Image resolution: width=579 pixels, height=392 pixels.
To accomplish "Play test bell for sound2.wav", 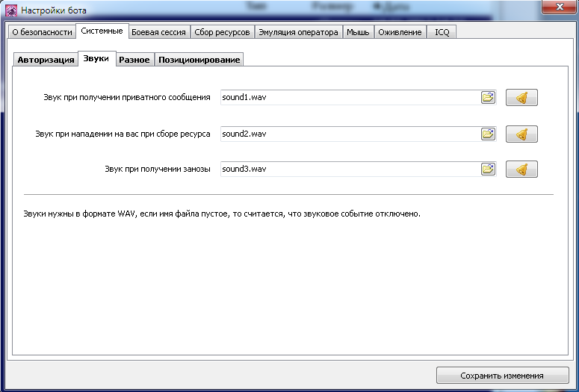I will click(x=521, y=134).
